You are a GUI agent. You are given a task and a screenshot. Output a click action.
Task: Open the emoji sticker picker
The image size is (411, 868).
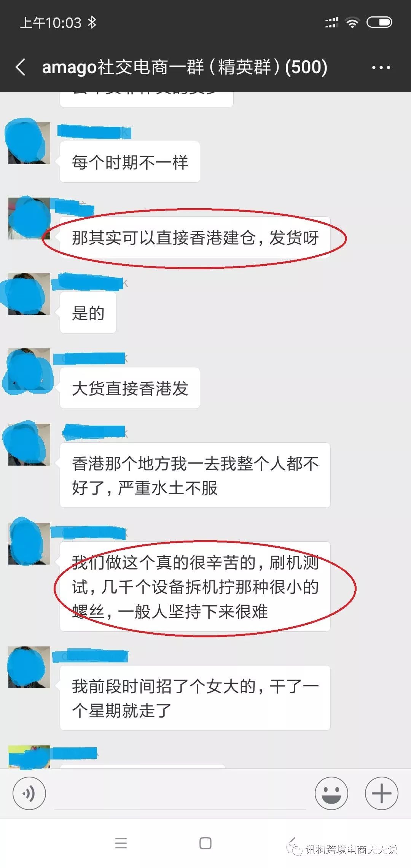coord(331,794)
